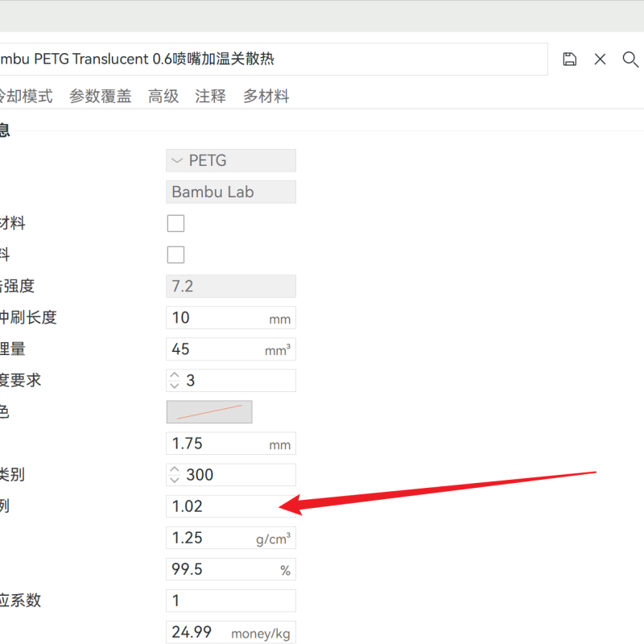The image size is (644, 644).
Task: Tick the first empty checkbox below Bambu Lab
Action: [x=175, y=224]
